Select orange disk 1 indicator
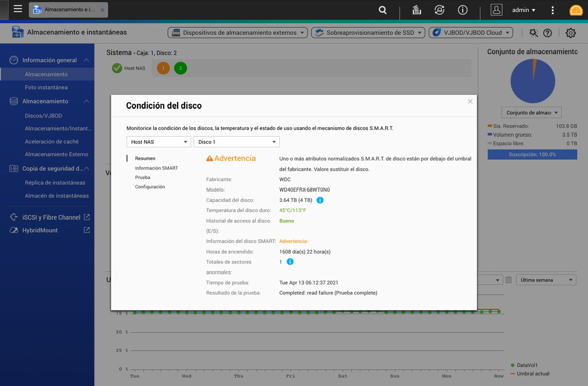Image resolution: width=588 pixels, height=386 pixels. 163,68
